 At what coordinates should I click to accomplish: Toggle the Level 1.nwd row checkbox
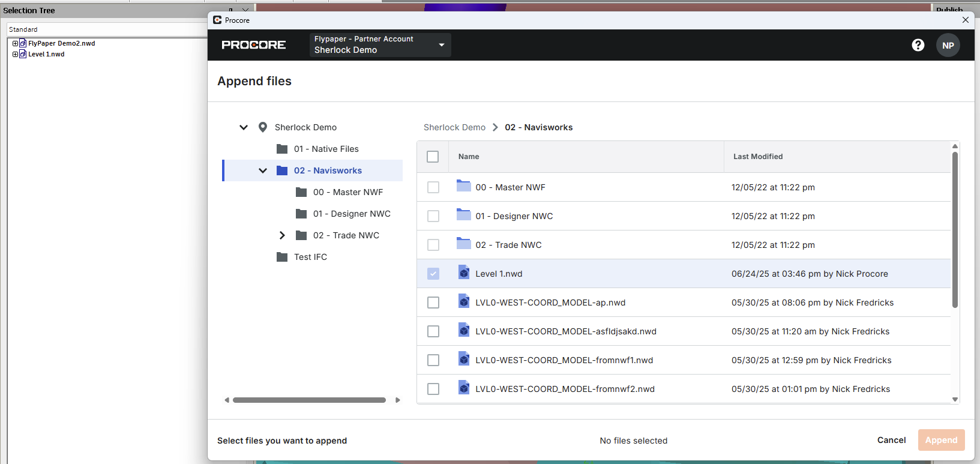click(x=433, y=274)
